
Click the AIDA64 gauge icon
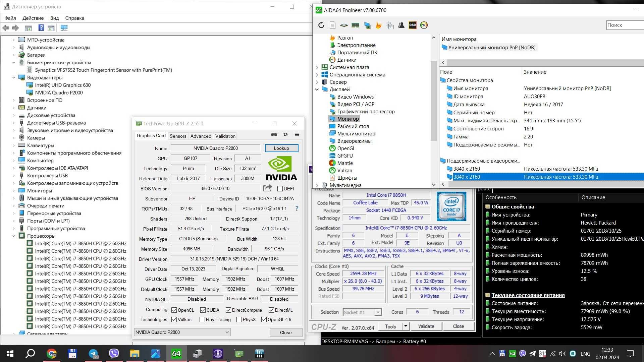click(x=424, y=25)
